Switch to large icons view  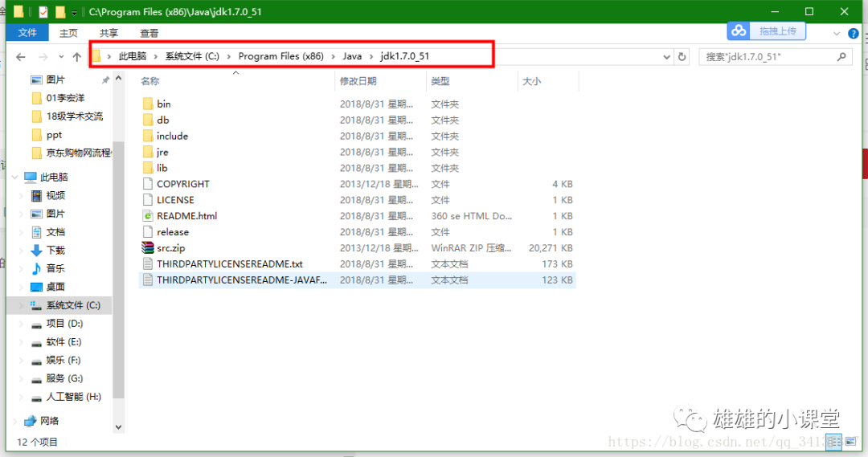point(851,442)
